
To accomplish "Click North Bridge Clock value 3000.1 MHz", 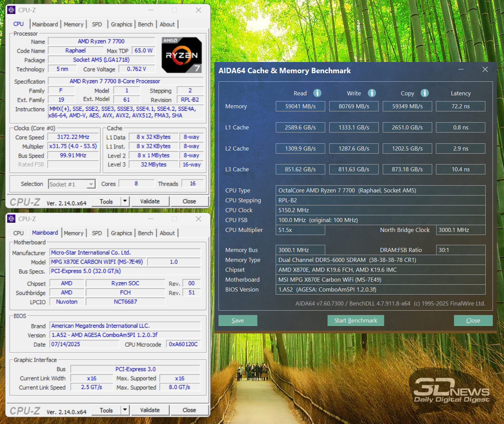I will 461,230.
